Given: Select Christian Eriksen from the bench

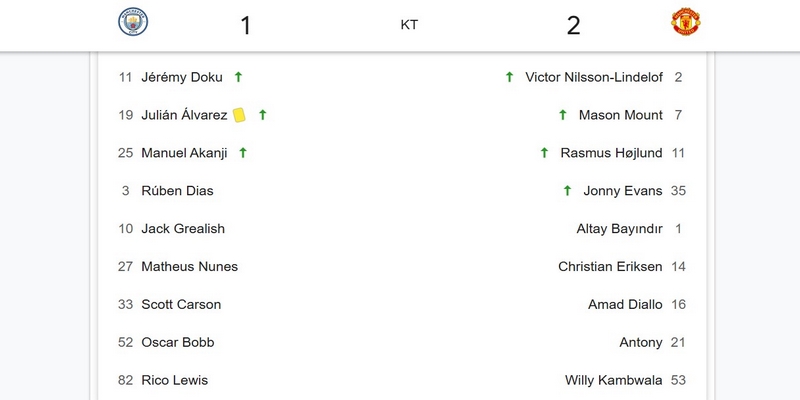Looking at the screenshot, I should point(610,267).
